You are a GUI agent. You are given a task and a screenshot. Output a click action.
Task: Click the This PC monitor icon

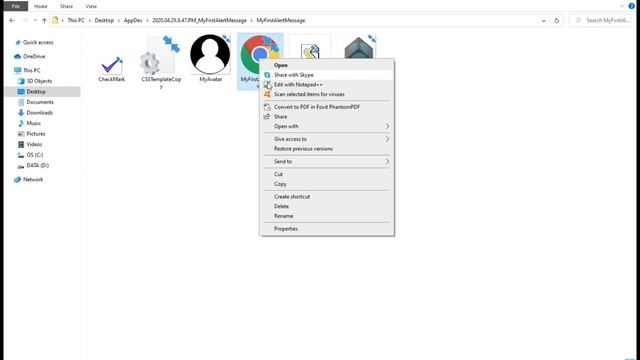click(18, 70)
